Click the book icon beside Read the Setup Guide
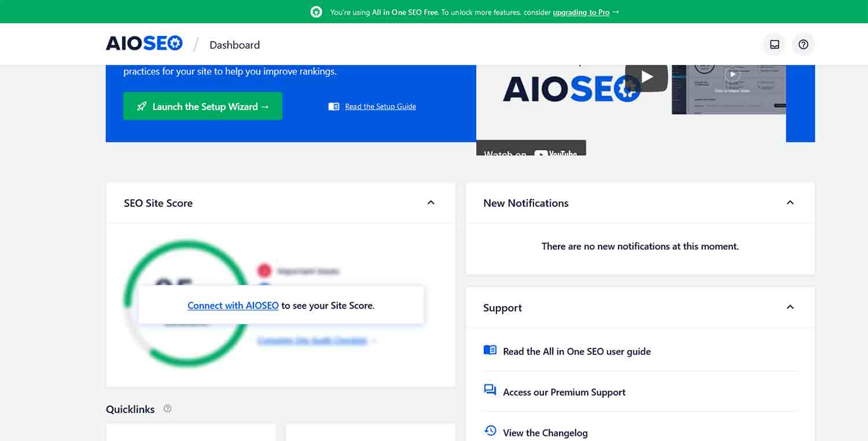868x441 pixels. (x=334, y=106)
